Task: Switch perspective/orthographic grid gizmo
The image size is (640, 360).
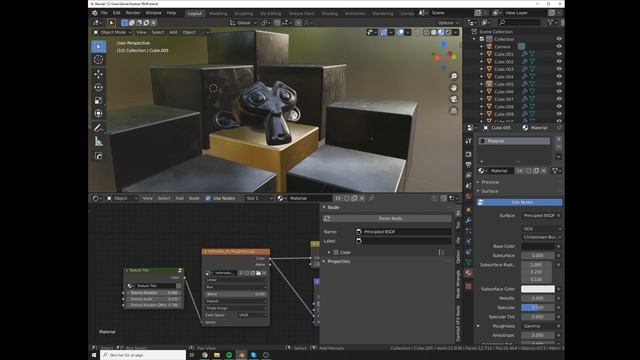Action: coord(453,111)
